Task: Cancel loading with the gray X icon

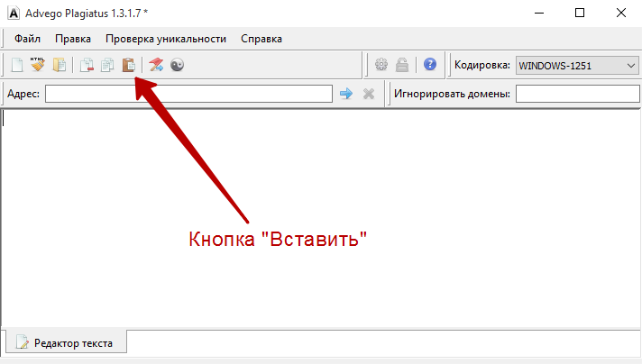Action: pos(369,94)
